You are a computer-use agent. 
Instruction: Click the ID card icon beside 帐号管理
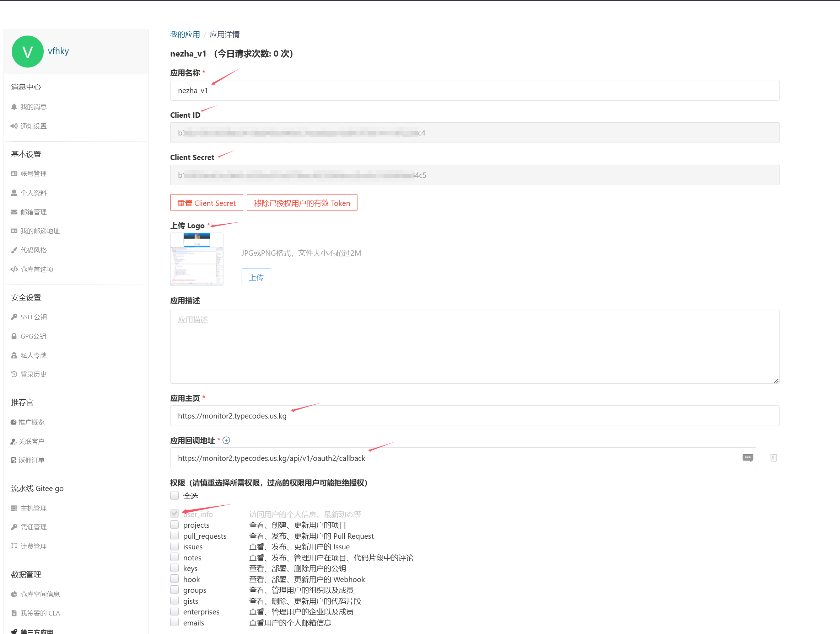coord(14,174)
